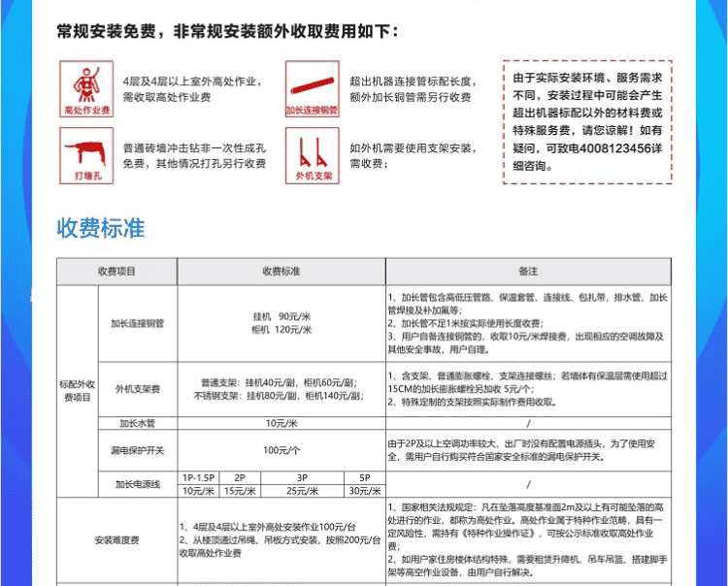Click the 柜机 120元/米 price text
728x586 pixels.
281,330
